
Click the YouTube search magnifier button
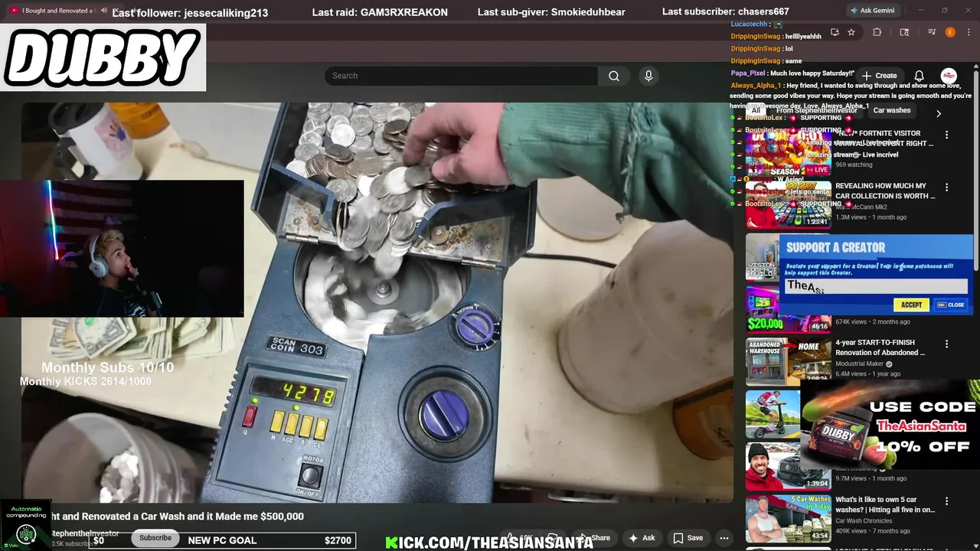(x=614, y=76)
